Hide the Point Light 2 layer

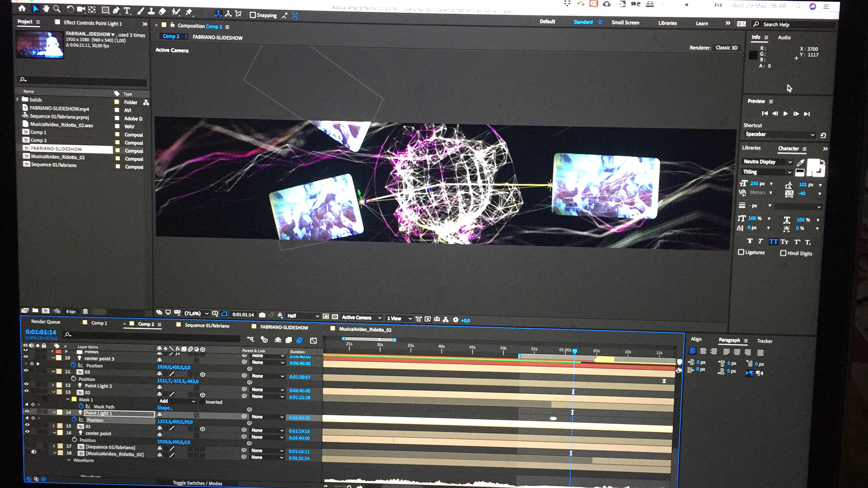coord(26,384)
